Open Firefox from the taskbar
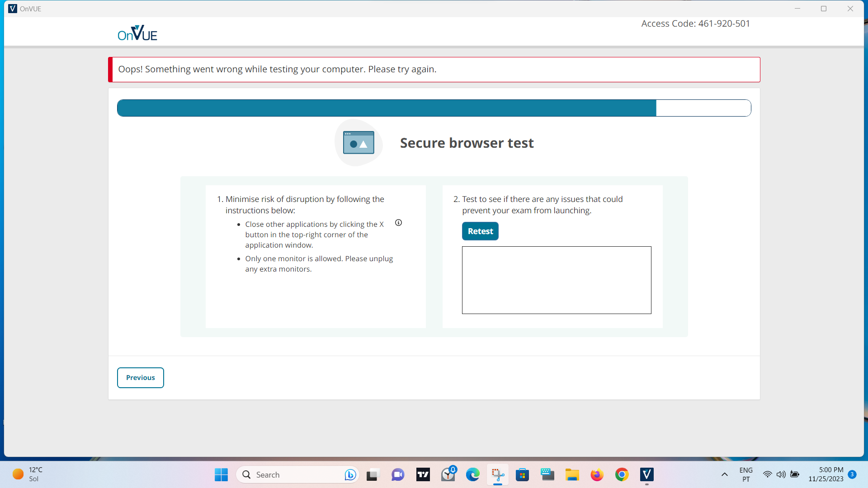 tap(597, 475)
